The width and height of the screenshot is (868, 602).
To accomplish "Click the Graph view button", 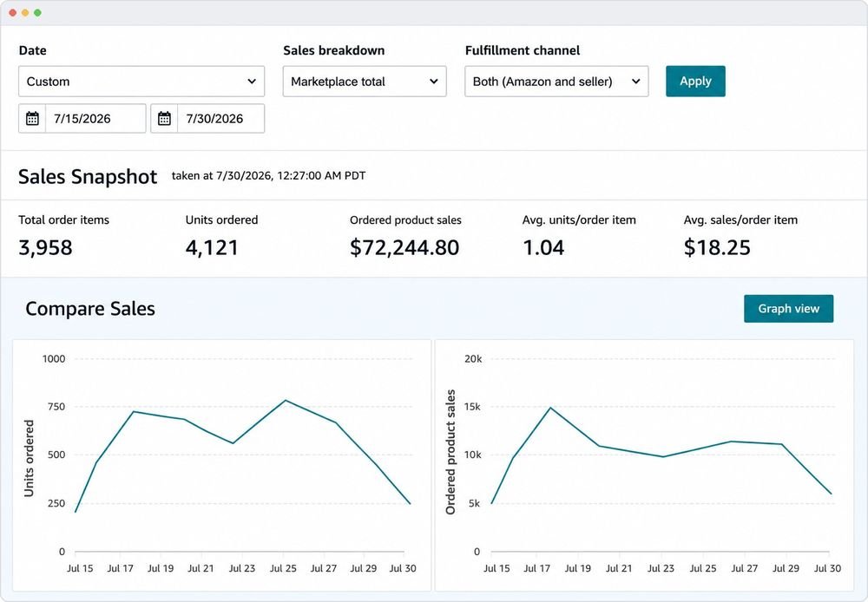I will 788,309.
